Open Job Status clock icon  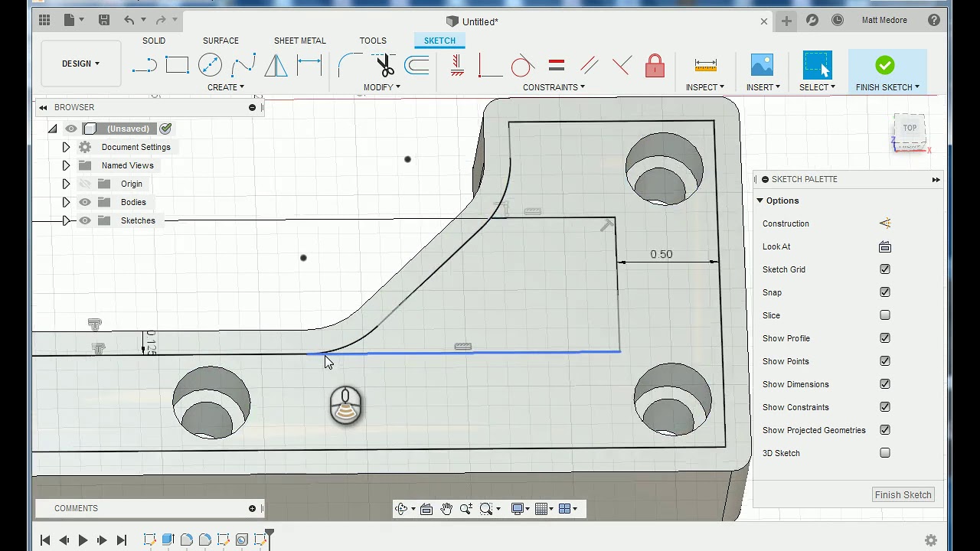838,21
